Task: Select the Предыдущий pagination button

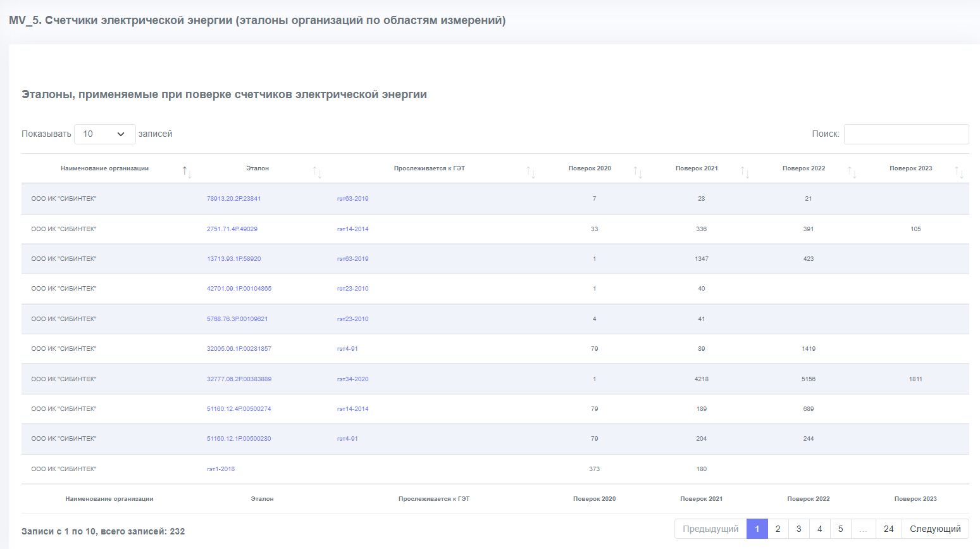Action: click(710, 529)
